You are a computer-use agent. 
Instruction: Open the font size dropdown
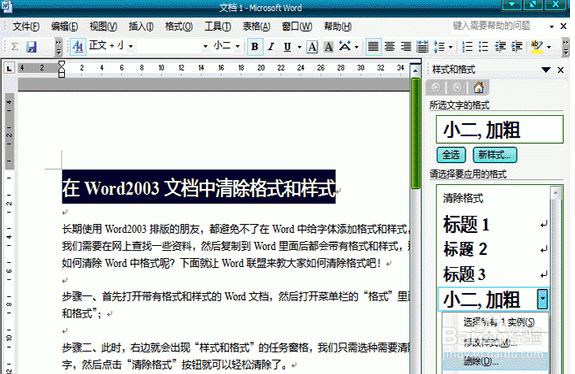[x=238, y=47]
